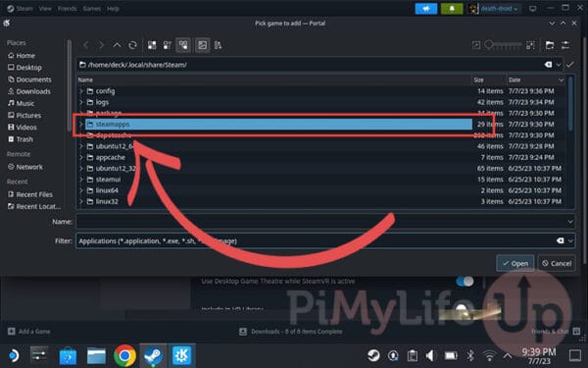Open Recent Files in sidebar
This screenshot has width=588, height=368.
(x=30, y=194)
